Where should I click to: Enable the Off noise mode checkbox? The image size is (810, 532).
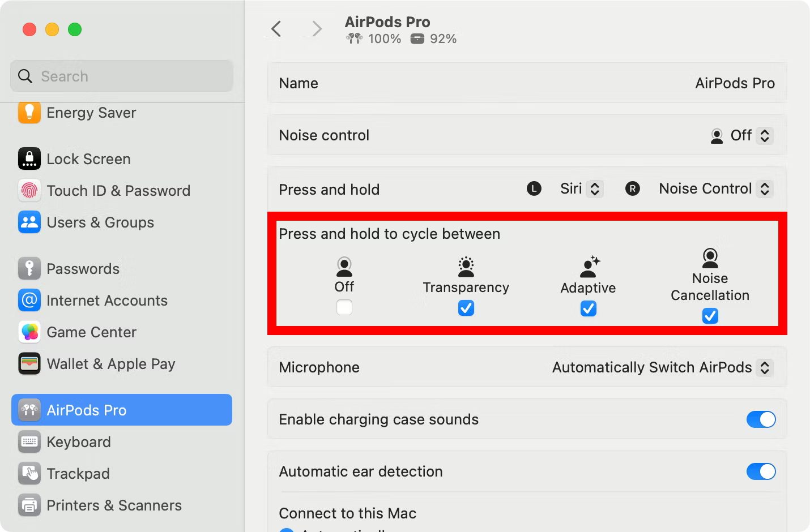click(x=344, y=307)
